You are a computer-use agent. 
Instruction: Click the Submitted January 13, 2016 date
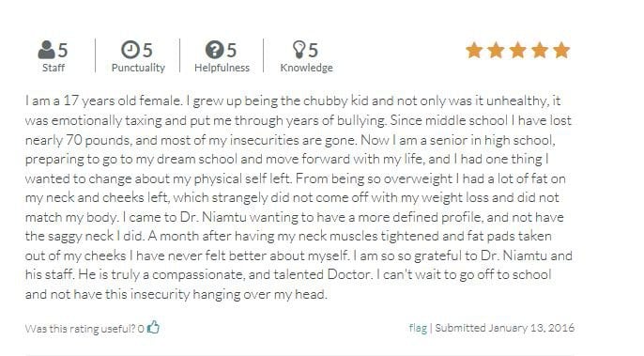click(505, 328)
